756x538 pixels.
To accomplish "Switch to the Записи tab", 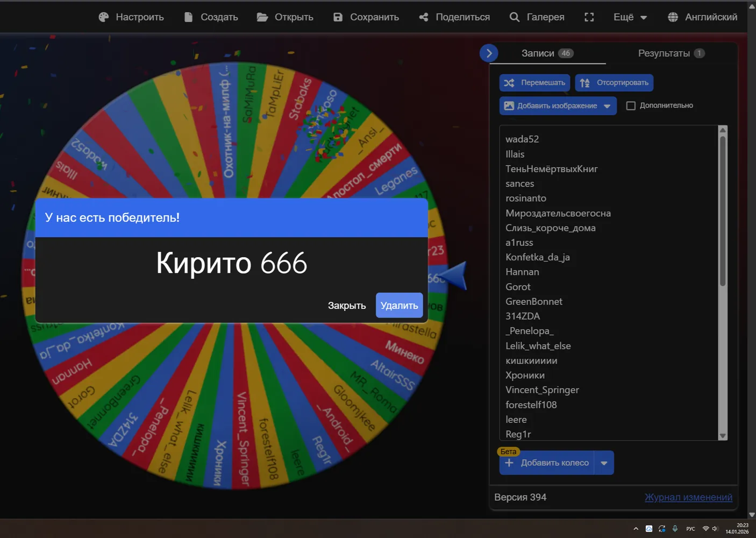I will (547, 53).
